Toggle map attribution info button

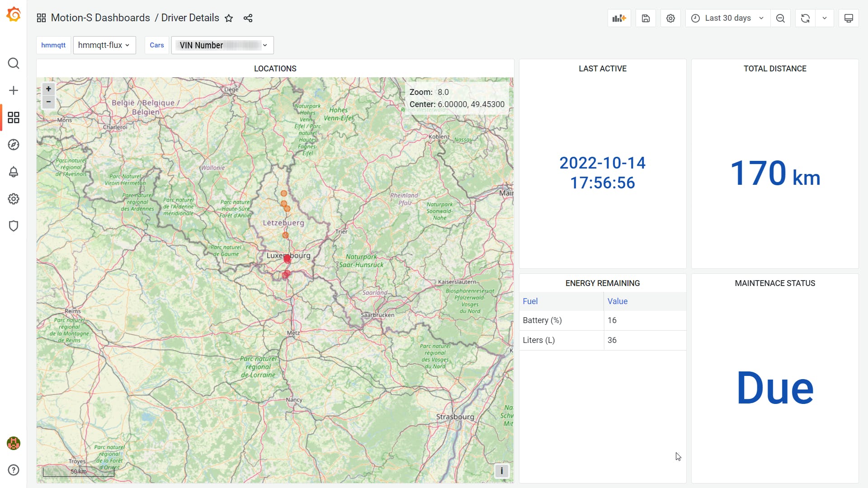(x=501, y=471)
